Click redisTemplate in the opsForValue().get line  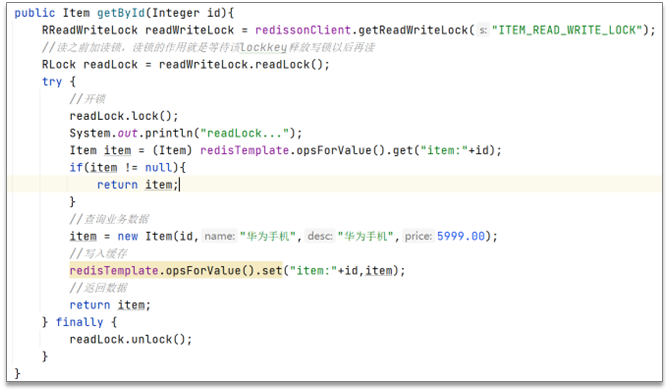244,151
